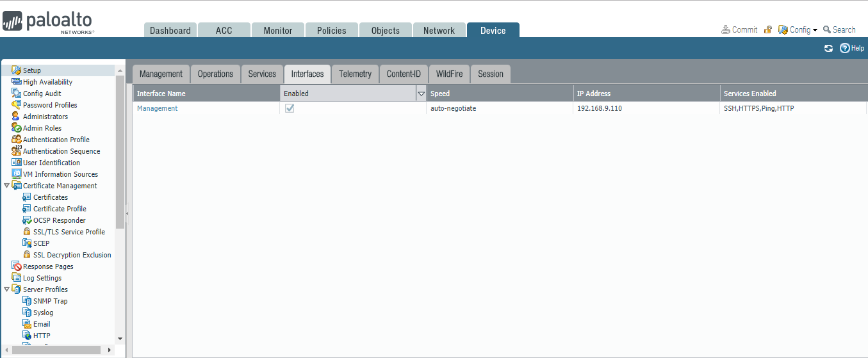Collapse the Server Profiles tree node
This screenshot has height=358, width=868.
(6, 289)
